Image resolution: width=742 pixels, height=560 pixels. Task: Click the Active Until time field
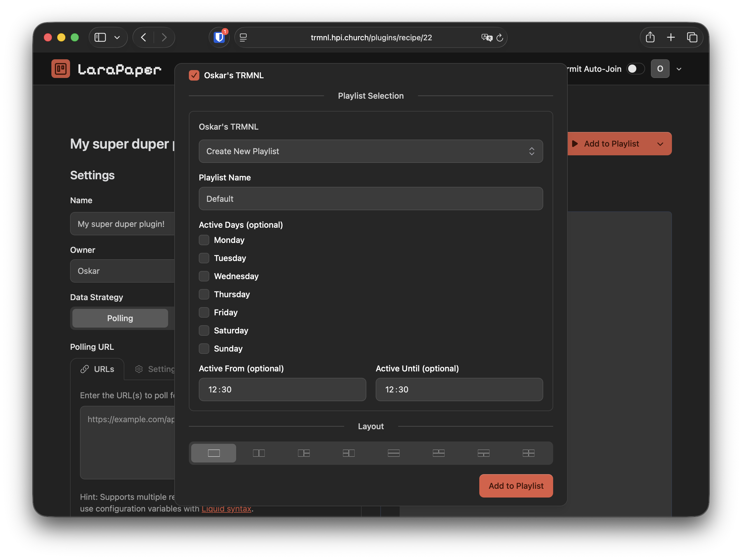(x=459, y=389)
